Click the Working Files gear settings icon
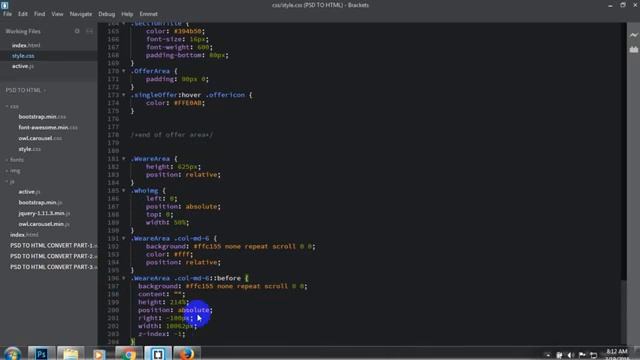 point(77,31)
